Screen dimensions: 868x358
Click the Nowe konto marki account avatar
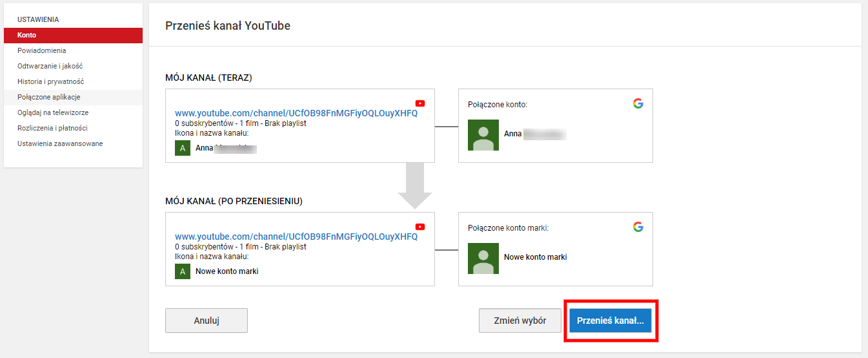(x=483, y=258)
